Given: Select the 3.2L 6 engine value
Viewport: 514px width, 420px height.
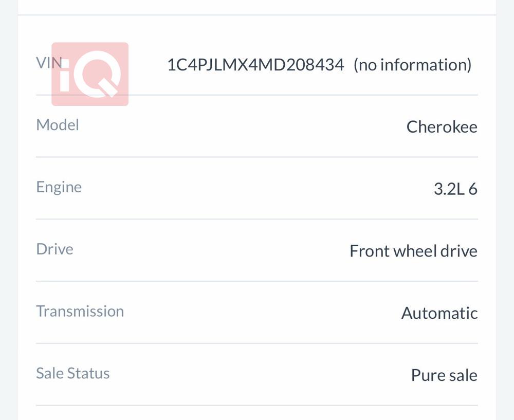Looking at the screenshot, I should tap(455, 189).
